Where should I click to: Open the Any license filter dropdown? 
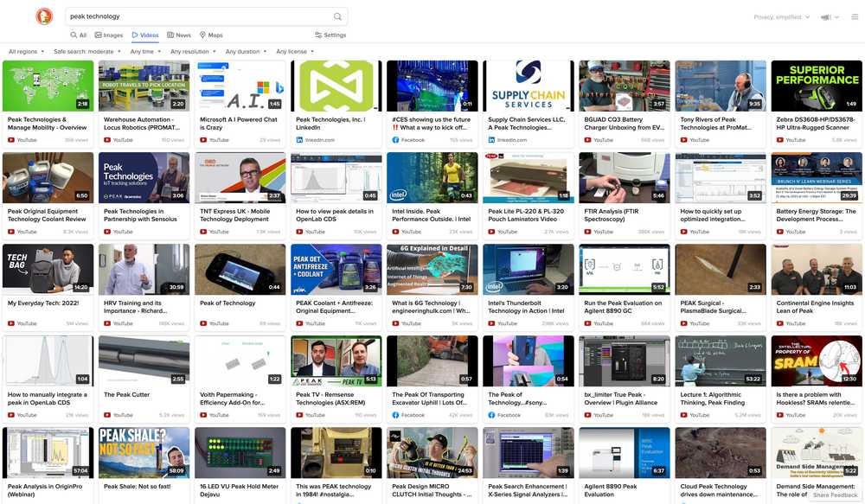click(x=294, y=52)
